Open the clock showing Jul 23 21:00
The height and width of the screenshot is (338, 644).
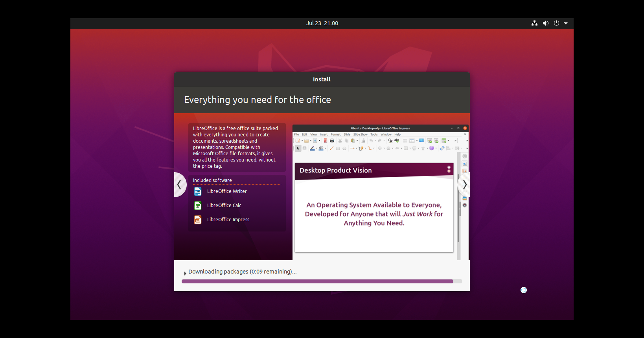tap(322, 23)
